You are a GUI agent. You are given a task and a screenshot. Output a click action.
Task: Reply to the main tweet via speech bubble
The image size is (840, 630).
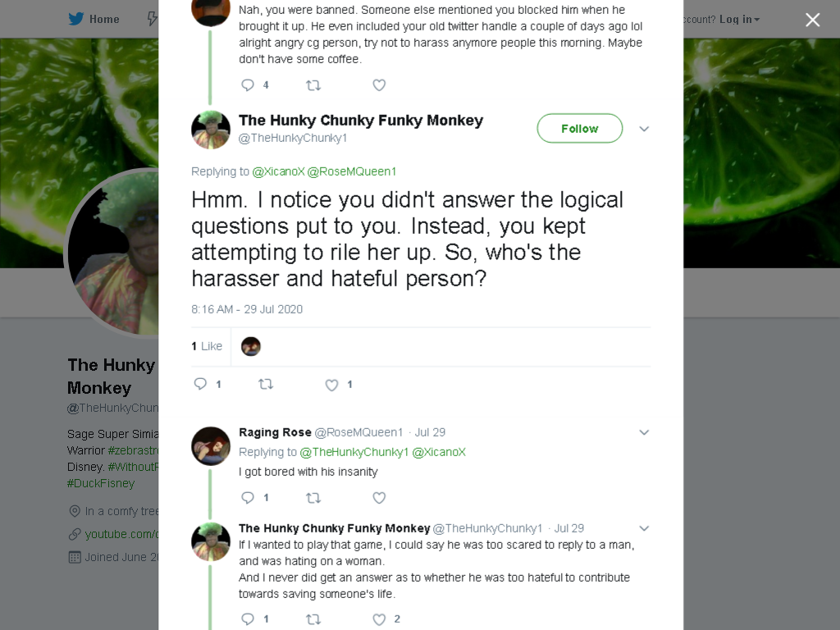(x=200, y=384)
